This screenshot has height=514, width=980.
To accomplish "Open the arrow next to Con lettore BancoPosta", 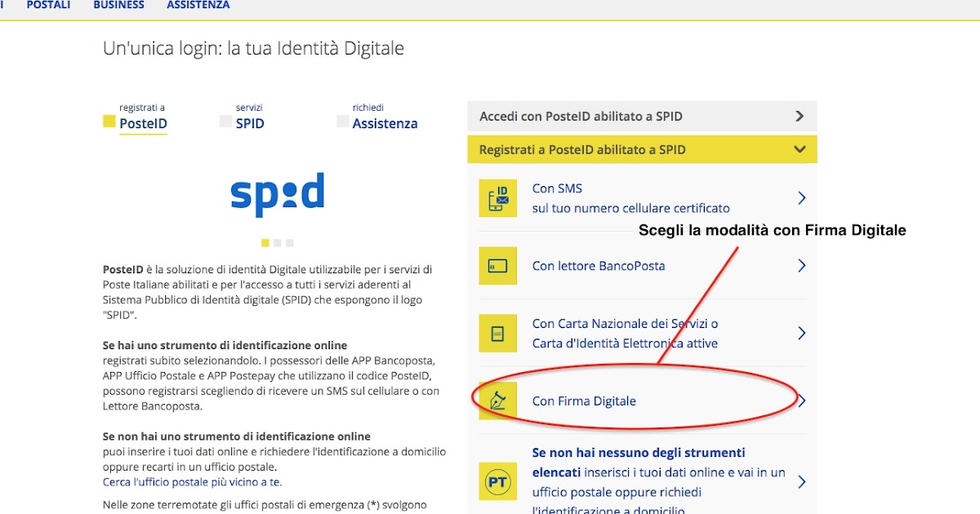I will pos(802,265).
